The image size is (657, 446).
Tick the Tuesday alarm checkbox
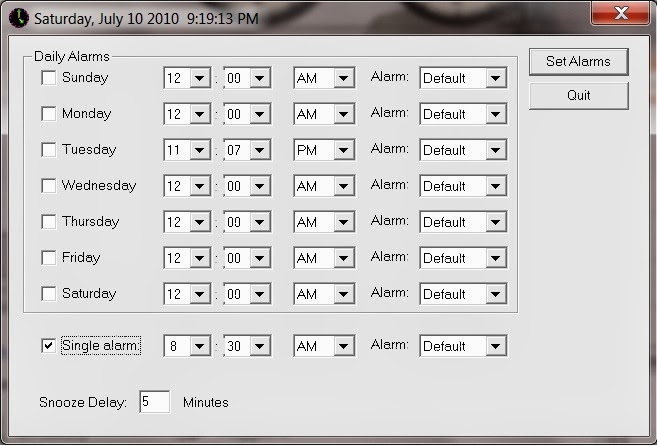[x=49, y=150]
